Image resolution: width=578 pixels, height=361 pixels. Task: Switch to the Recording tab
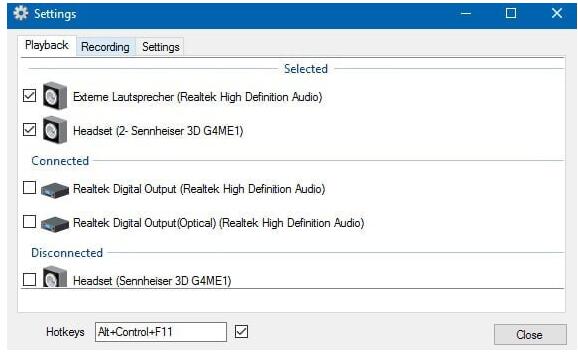pyautogui.click(x=105, y=47)
